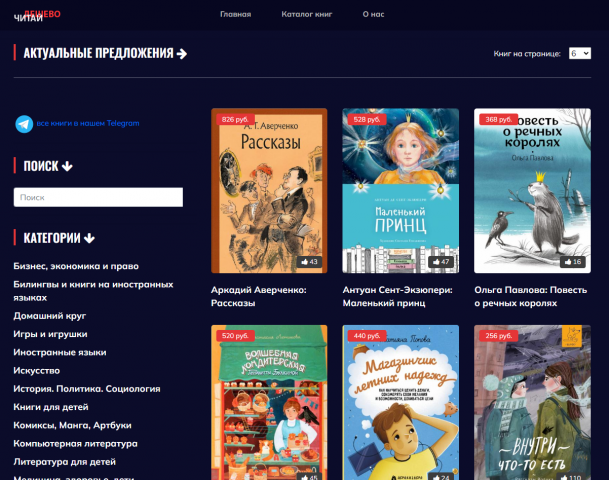Like the Маленький принц book (47 likes)
This screenshot has height=480, width=609.
point(441,262)
